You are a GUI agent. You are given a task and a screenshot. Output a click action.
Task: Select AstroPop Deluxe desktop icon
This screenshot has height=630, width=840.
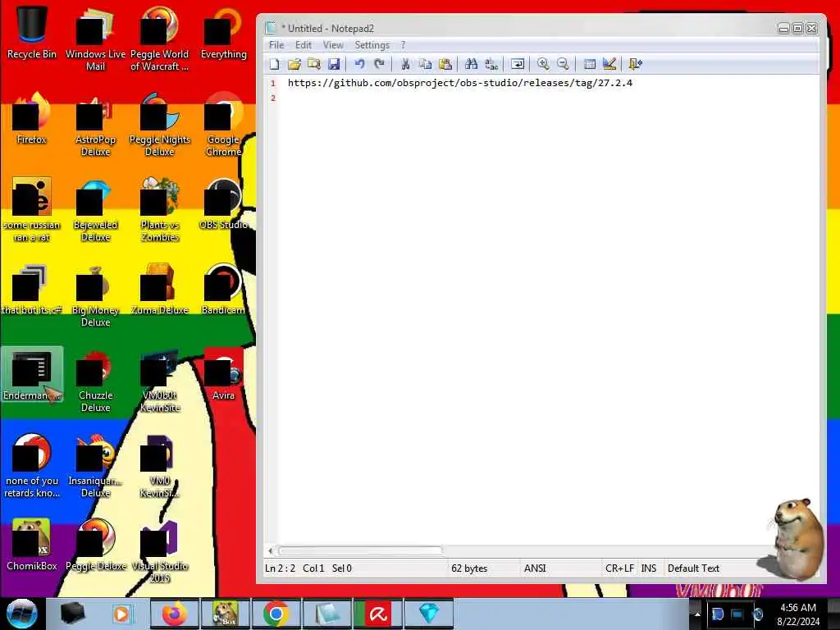coord(95,125)
